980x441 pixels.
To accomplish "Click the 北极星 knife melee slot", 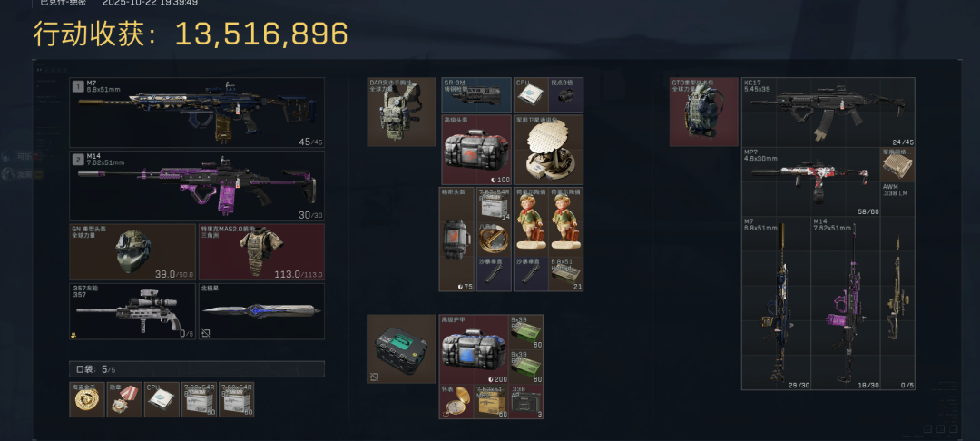I will (261, 311).
